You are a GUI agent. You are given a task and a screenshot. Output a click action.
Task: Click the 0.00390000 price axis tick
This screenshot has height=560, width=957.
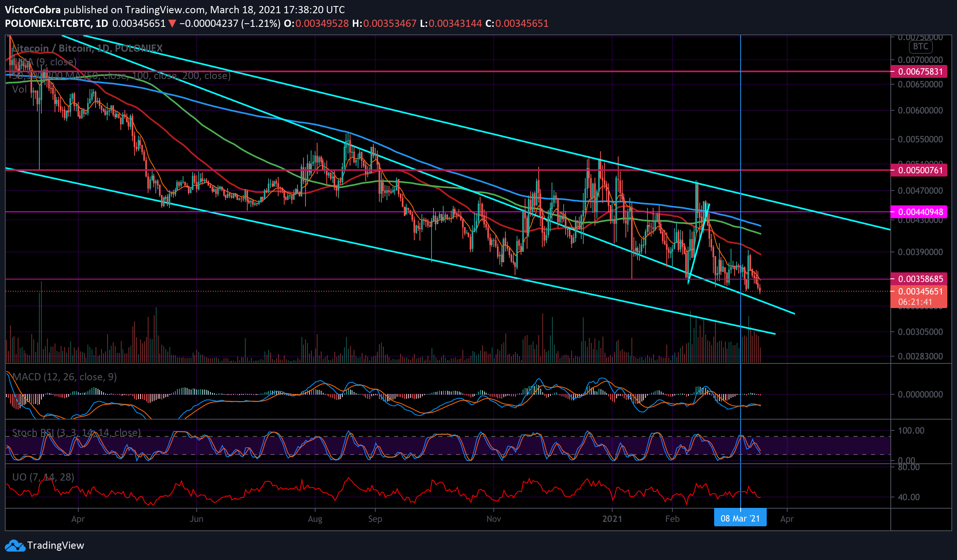[x=920, y=252]
